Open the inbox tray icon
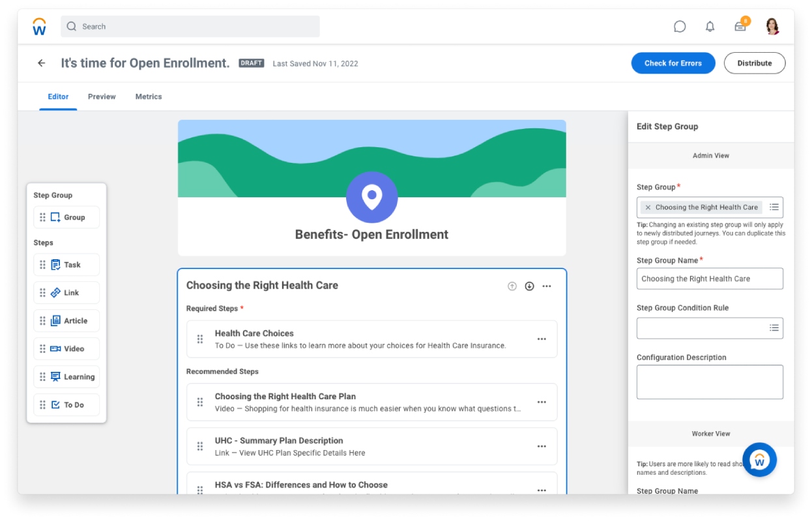 740,27
